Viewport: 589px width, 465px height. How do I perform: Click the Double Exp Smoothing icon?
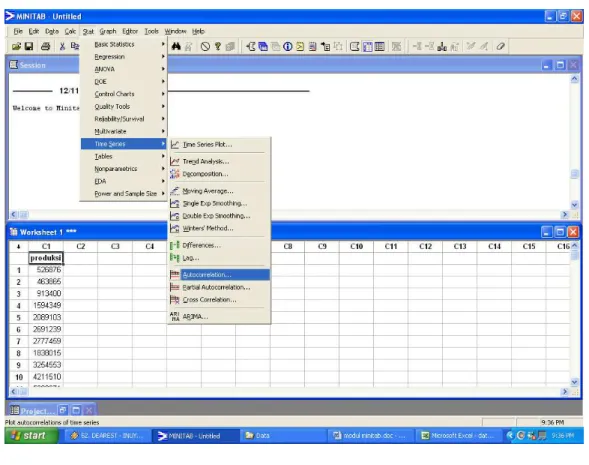tap(175, 216)
